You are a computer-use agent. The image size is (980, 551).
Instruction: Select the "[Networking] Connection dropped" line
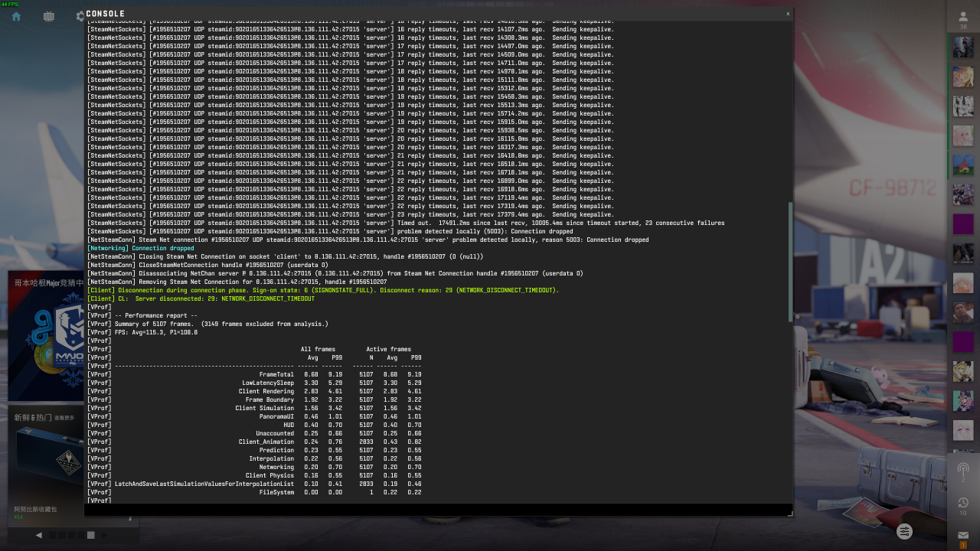pos(141,248)
